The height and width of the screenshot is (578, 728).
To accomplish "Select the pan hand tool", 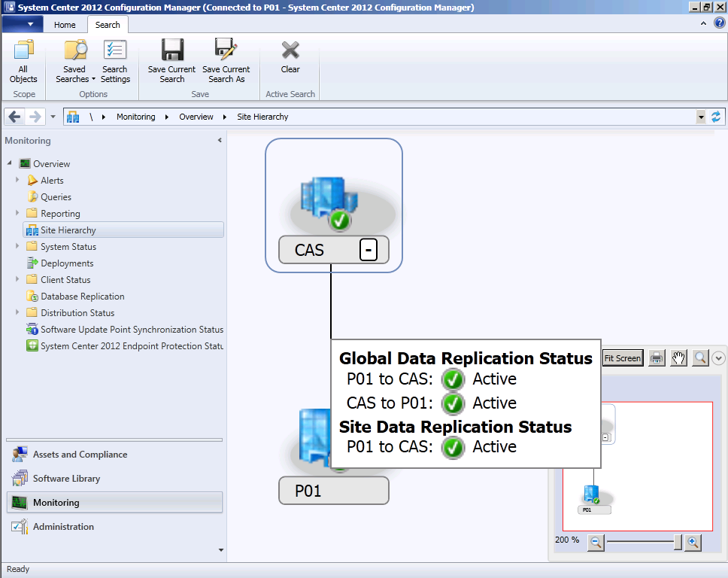I will coord(678,358).
